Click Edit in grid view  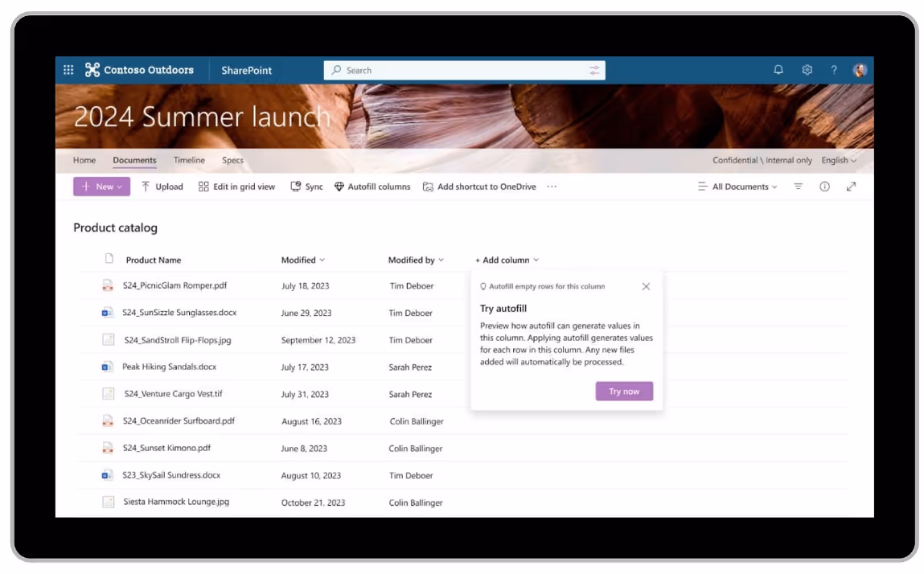236,187
